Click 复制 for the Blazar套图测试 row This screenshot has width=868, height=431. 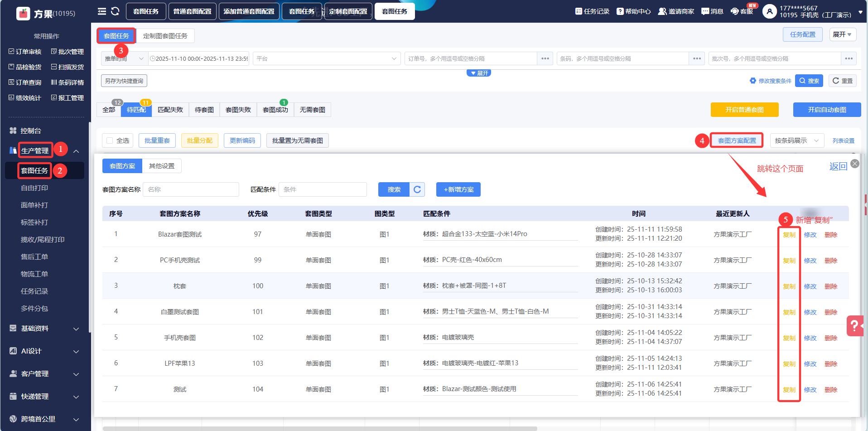click(x=789, y=235)
